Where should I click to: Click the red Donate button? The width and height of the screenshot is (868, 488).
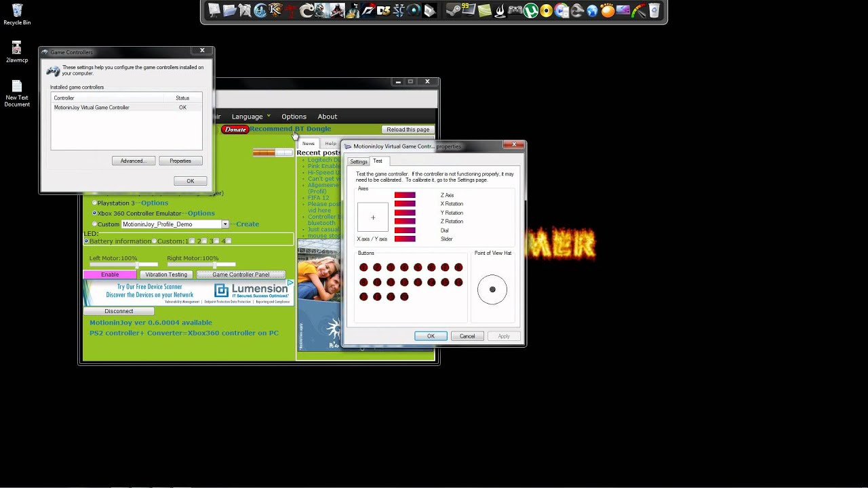pos(235,129)
